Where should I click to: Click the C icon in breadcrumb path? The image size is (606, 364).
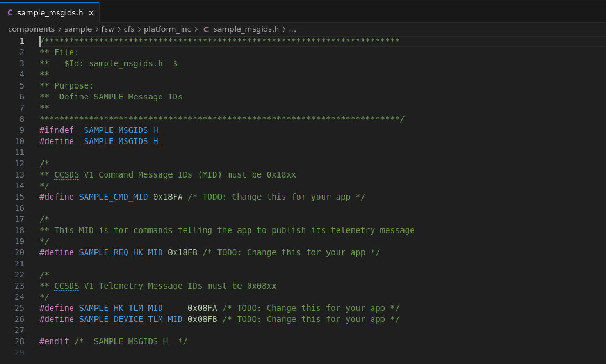click(206, 30)
